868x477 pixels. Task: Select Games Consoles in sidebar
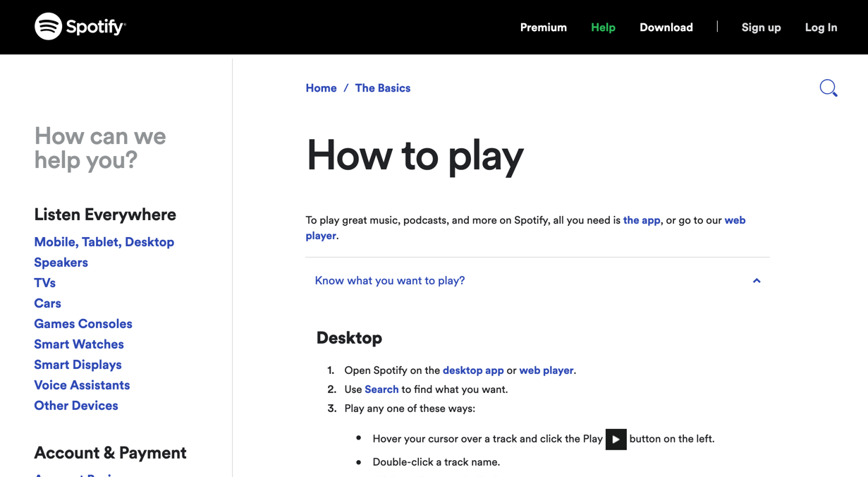point(83,324)
